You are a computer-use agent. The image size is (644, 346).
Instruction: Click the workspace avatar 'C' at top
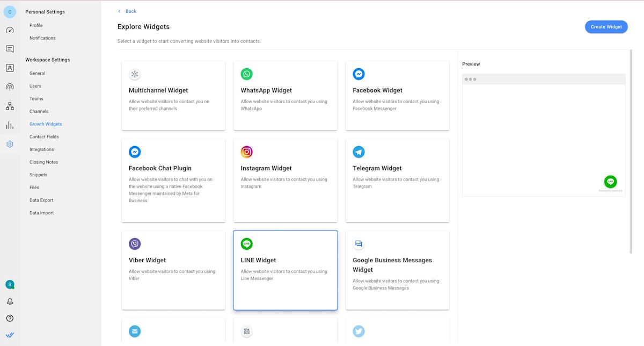(x=10, y=12)
